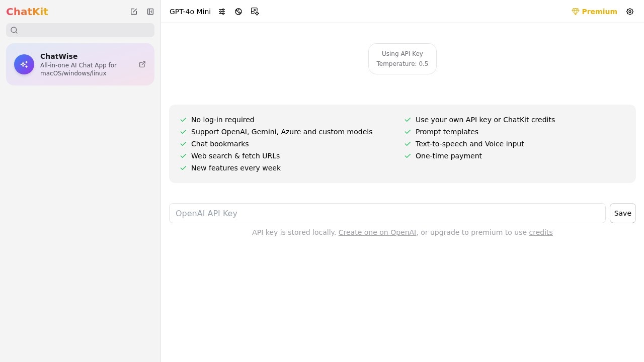Image resolution: width=644 pixels, height=362 pixels.
Task: Click 'No log-in required' feature text
Action: [x=223, y=120]
